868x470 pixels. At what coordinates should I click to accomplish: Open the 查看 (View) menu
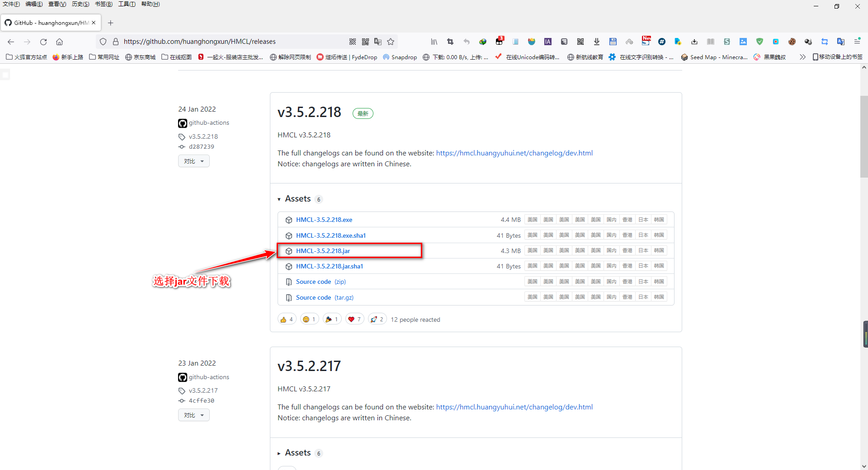57,4
